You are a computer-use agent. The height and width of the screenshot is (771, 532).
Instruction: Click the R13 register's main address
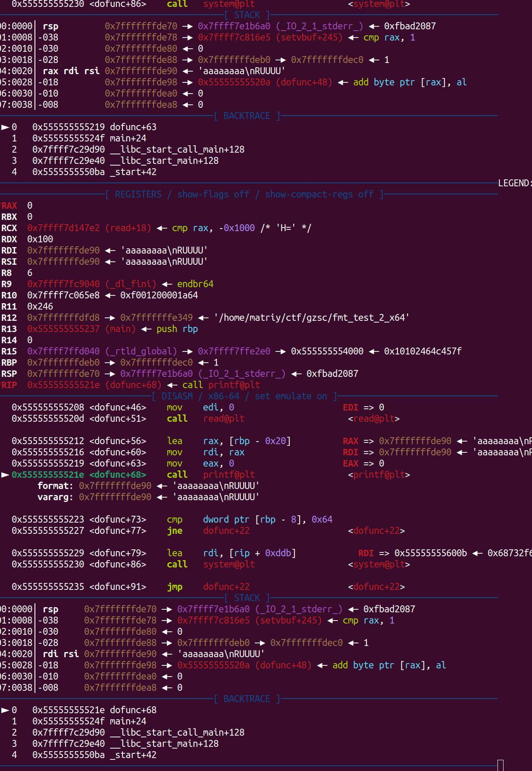(x=81, y=329)
